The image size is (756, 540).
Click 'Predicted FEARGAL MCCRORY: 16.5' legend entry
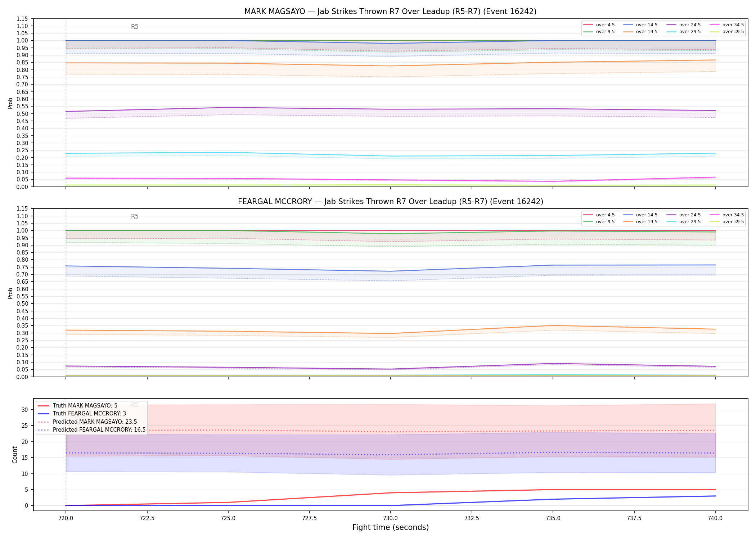[91, 430]
